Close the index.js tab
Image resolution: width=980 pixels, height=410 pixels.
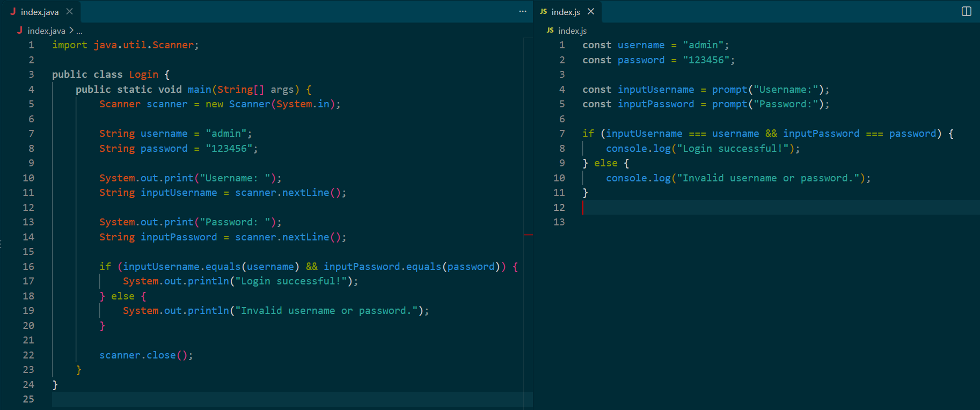tap(591, 11)
